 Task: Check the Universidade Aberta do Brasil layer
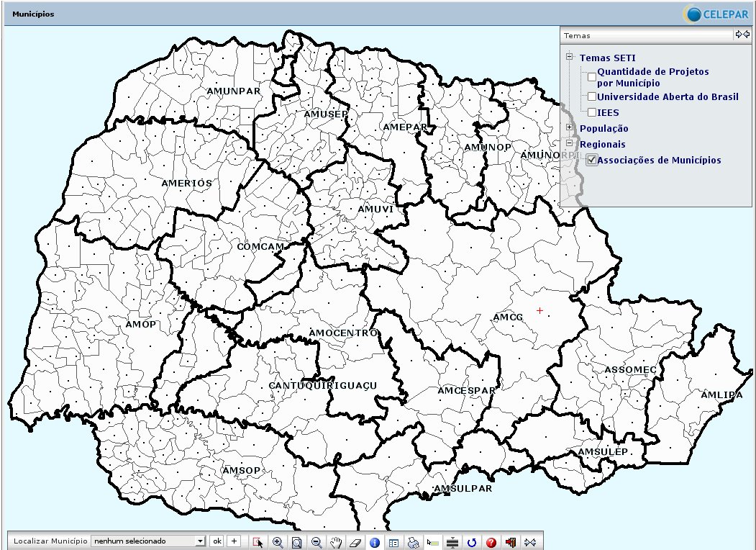[592, 96]
